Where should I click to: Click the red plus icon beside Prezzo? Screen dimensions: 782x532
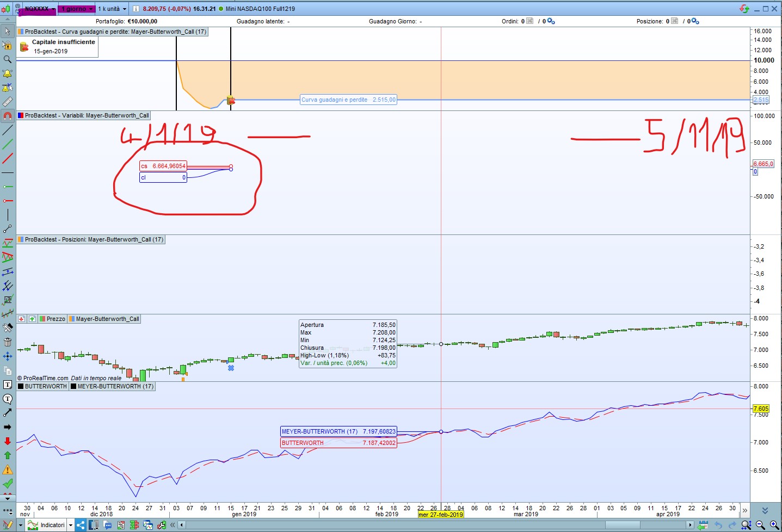click(21, 319)
